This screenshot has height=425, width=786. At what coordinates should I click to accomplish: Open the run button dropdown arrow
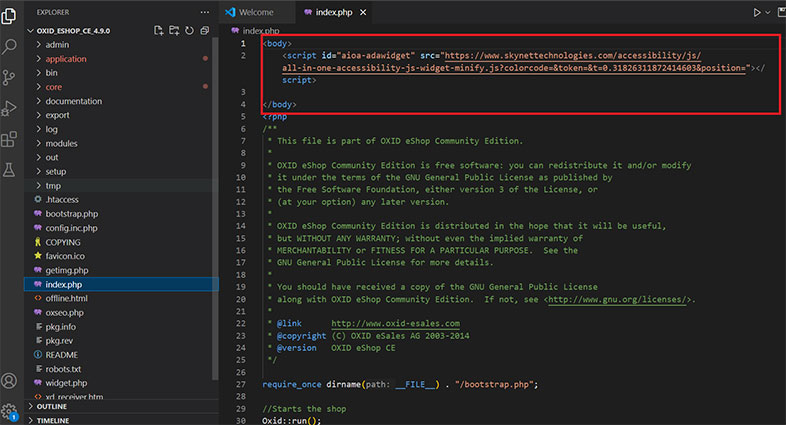click(770, 12)
